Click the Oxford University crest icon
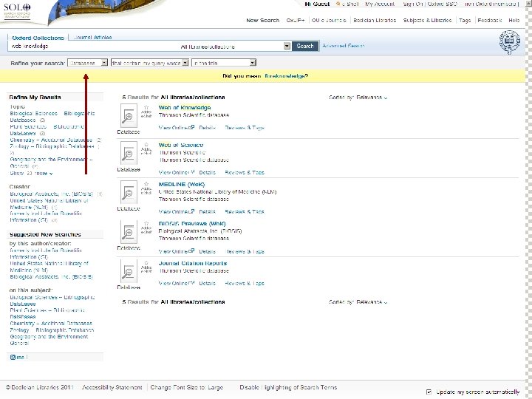532x399 pixels. point(510,42)
